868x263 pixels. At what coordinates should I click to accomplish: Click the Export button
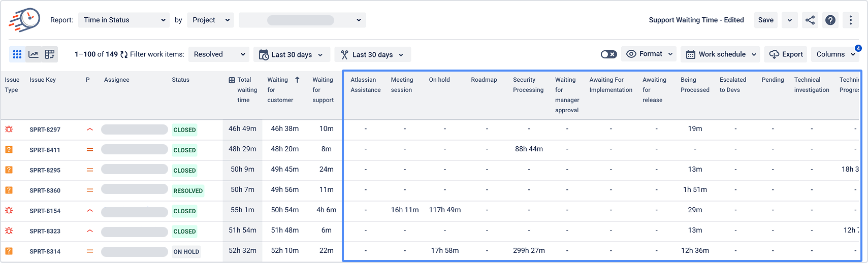tap(786, 54)
